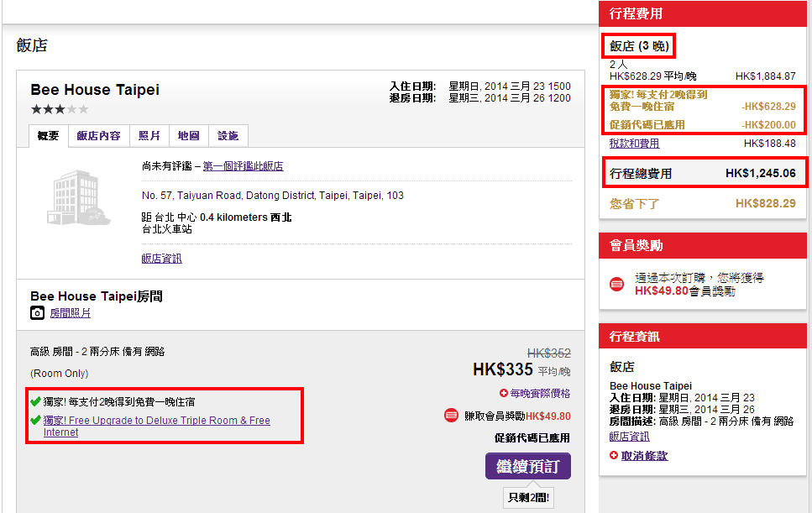Select the 照片 tab
This screenshot has height=513, width=812.
pos(149,136)
